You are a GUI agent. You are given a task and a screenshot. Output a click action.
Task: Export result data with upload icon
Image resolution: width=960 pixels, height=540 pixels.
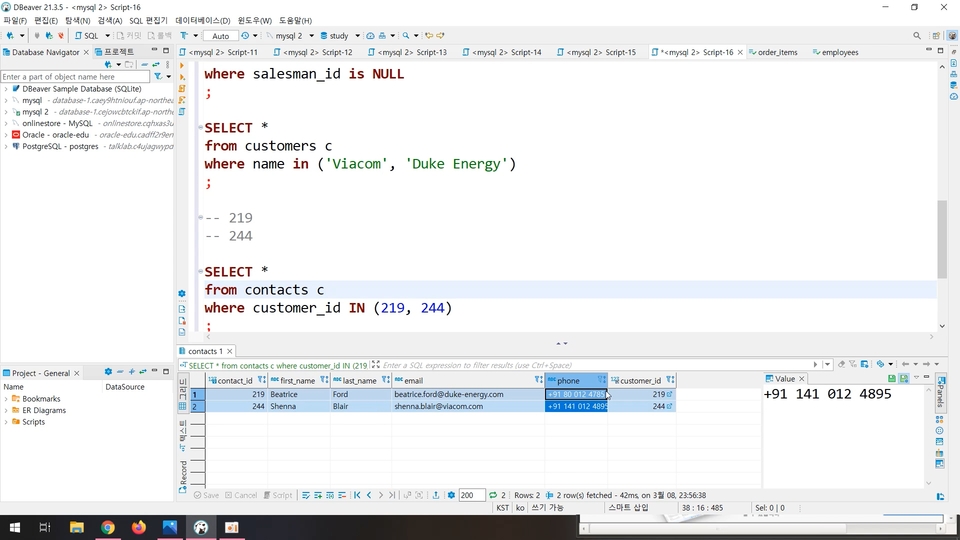click(435, 495)
